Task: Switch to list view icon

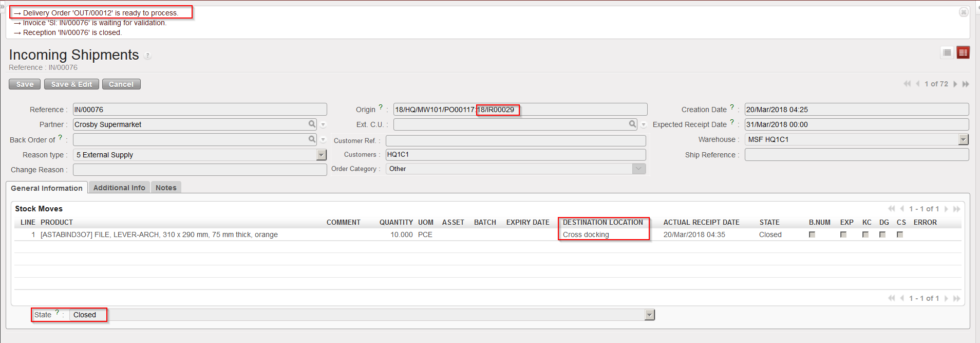Action: tap(947, 52)
